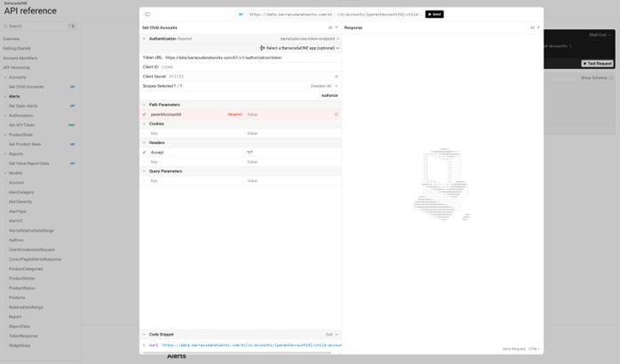Image resolution: width=620 pixels, height=364 pixels.
Task: Click the filter icon beside Get Child Accounts 'All'
Action: coord(337,28)
